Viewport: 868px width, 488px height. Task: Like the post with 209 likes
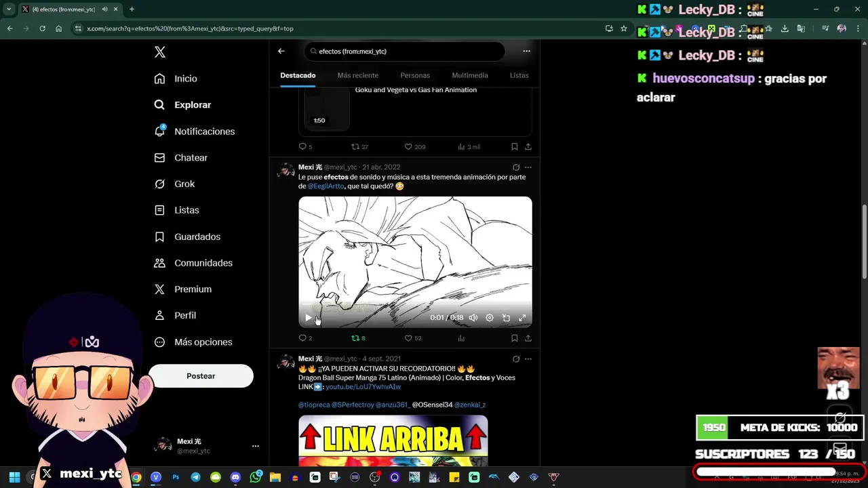tap(414, 147)
